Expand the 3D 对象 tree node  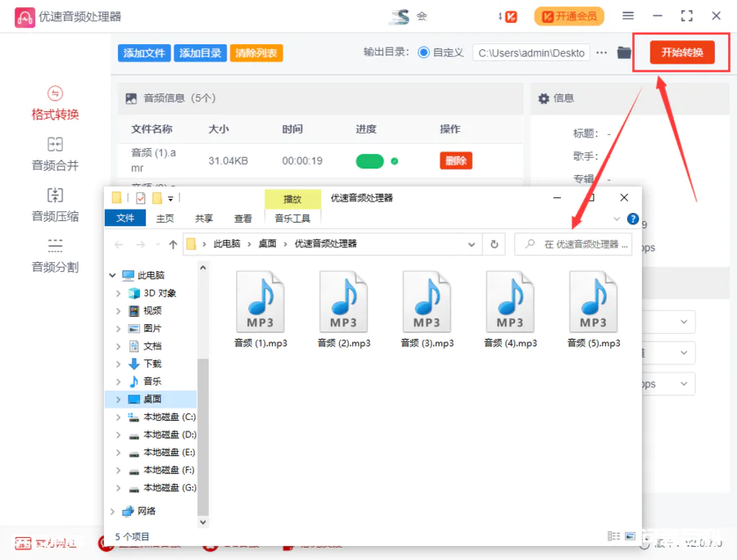(119, 293)
